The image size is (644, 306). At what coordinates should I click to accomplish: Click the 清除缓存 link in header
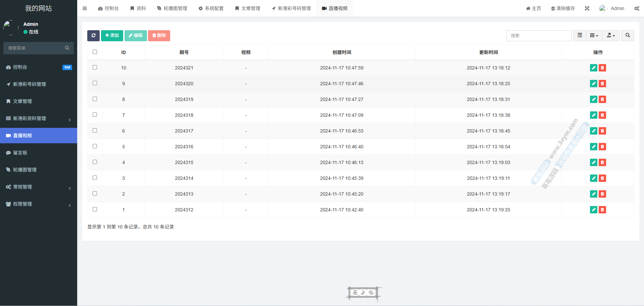[563, 8]
